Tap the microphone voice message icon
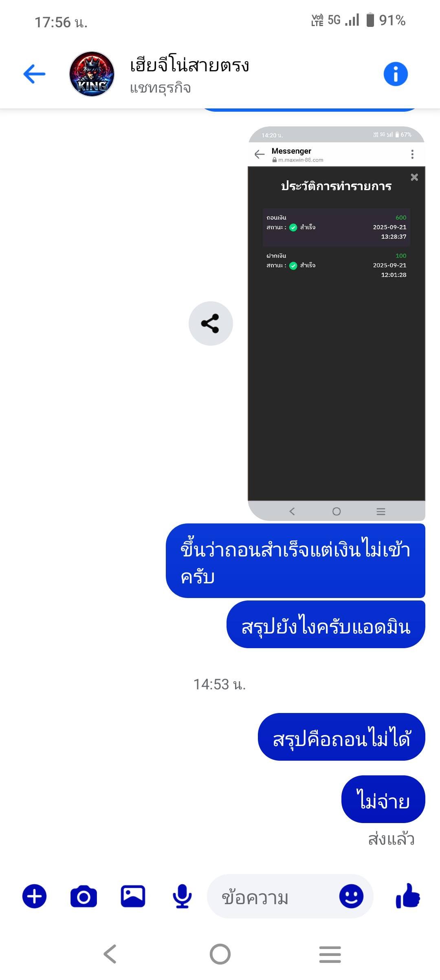 pyautogui.click(x=182, y=896)
